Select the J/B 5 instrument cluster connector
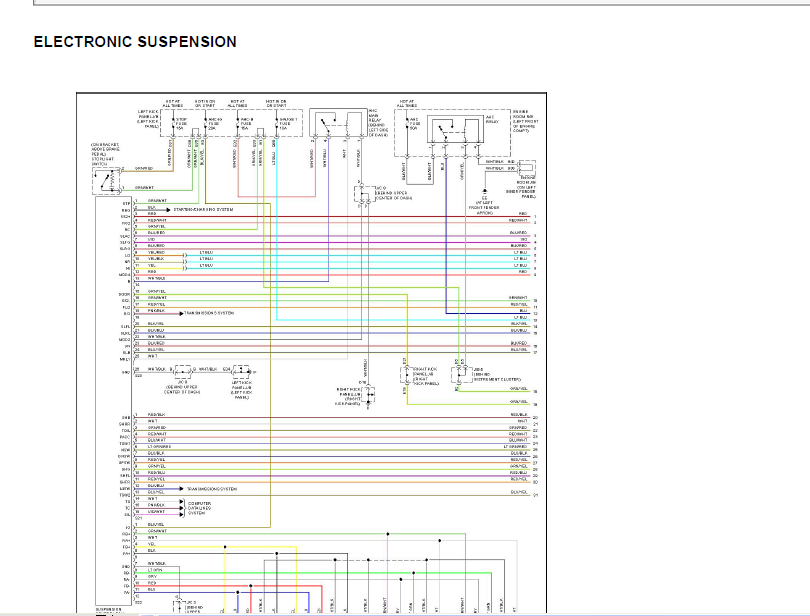The width and height of the screenshot is (810, 616). click(459, 373)
